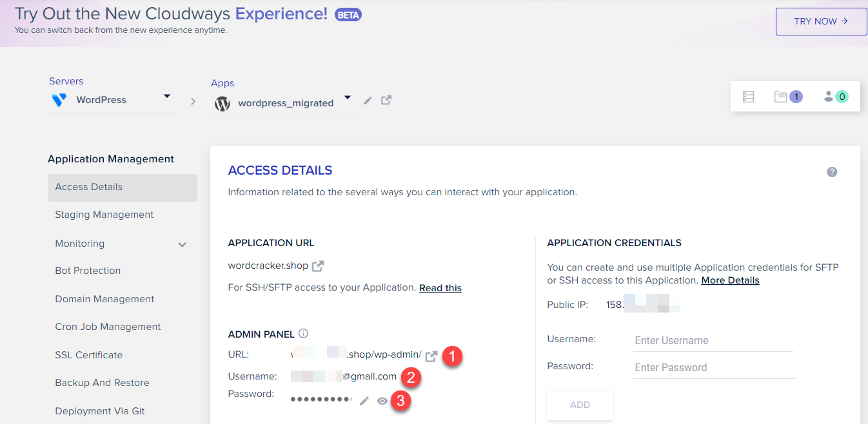Click the BETA badge in the banner
Screen dimensions: 868x424
coord(348,15)
